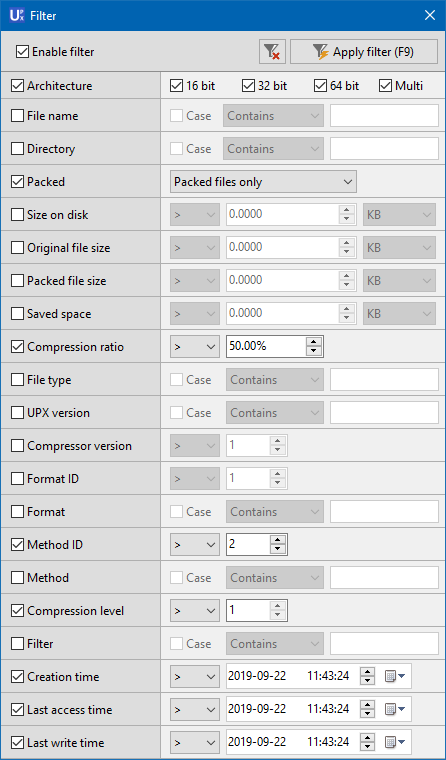The width and height of the screenshot is (446, 760).
Task: Enable the File name filter checkbox
Action: 17,116
